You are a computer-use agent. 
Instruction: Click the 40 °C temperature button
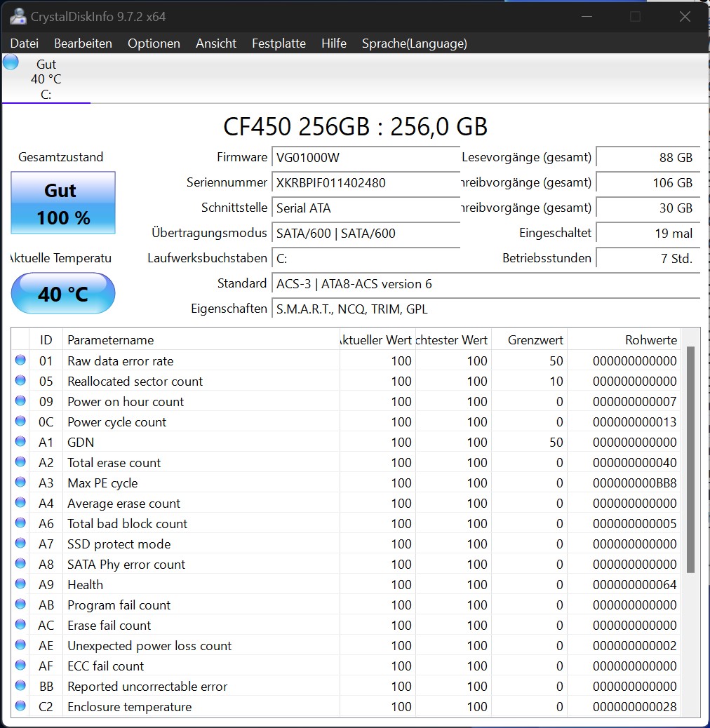pos(63,293)
